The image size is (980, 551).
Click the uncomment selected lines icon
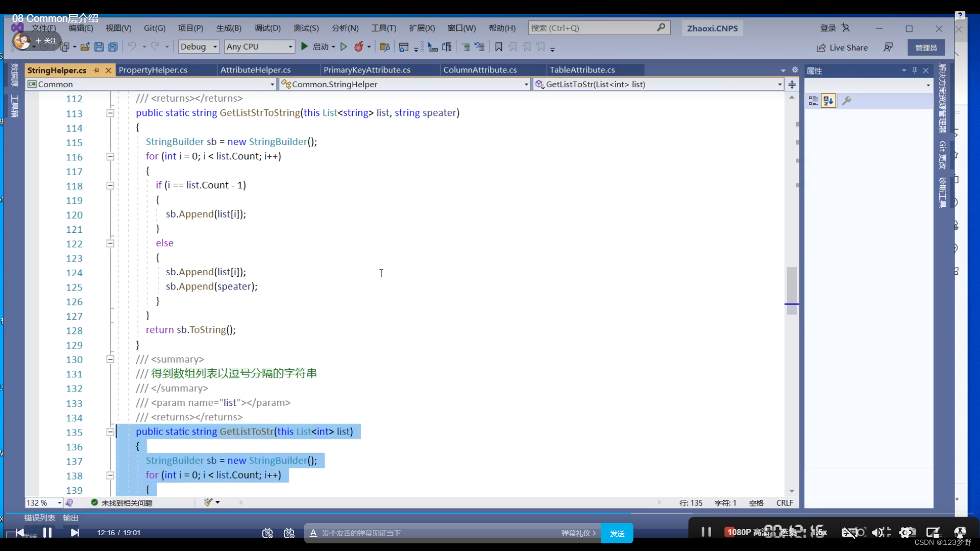(479, 47)
